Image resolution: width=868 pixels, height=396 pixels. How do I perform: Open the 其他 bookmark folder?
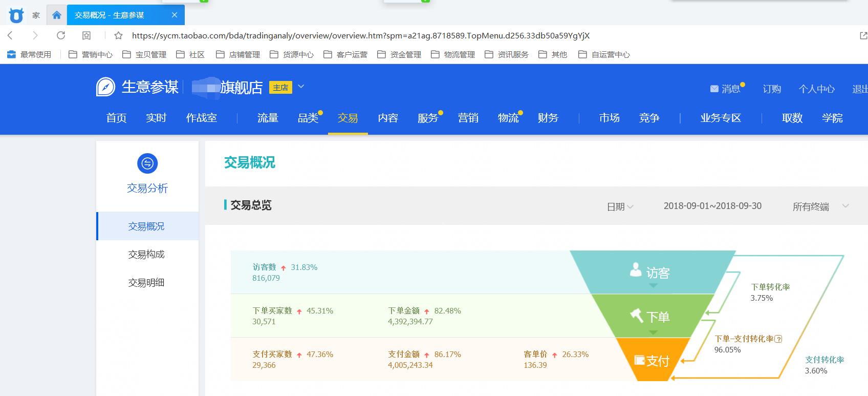(553, 54)
